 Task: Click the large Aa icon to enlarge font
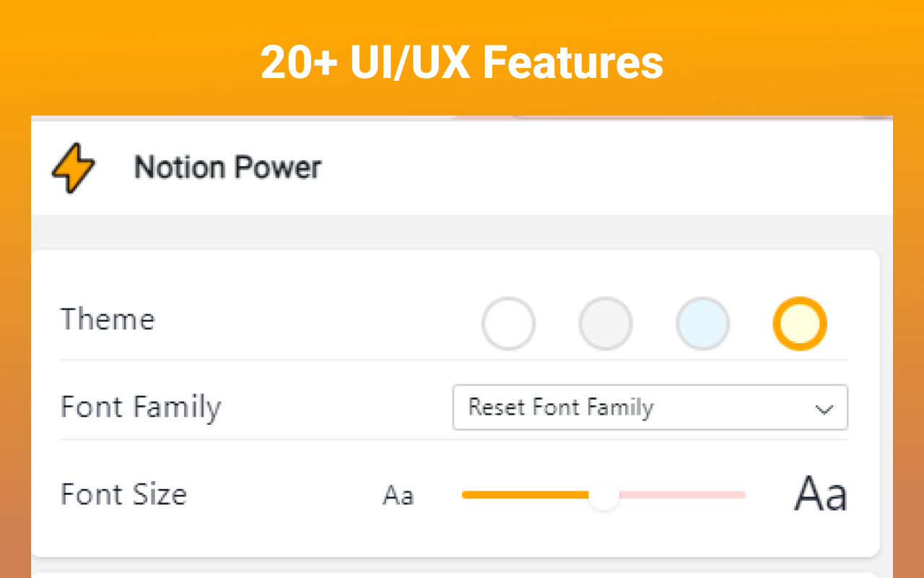click(821, 493)
